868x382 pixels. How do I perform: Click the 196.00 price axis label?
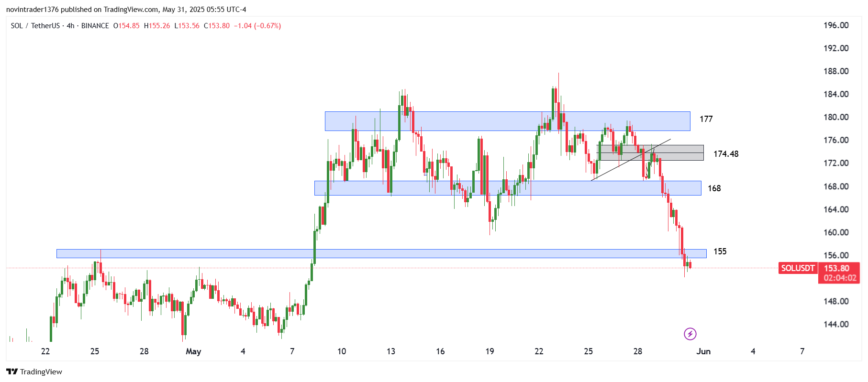[x=836, y=25]
